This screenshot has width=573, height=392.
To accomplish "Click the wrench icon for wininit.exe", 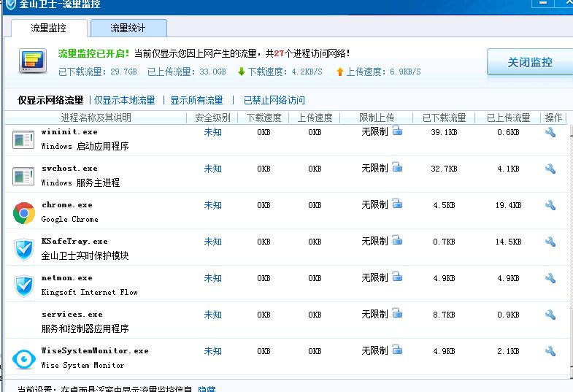I will click(550, 132).
